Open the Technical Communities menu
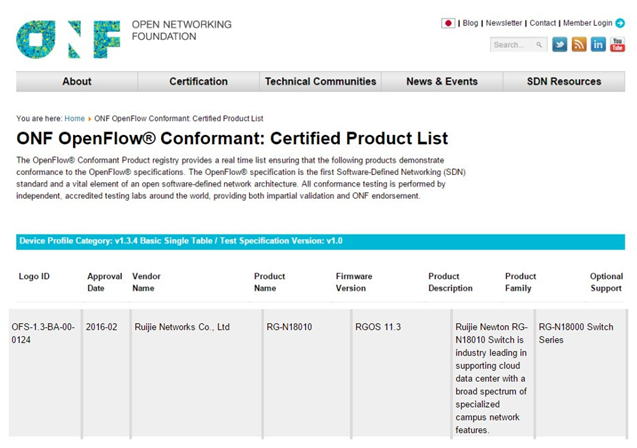Viewport: 637px width, 448px height. pyautogui.click(x=321, y=82)
